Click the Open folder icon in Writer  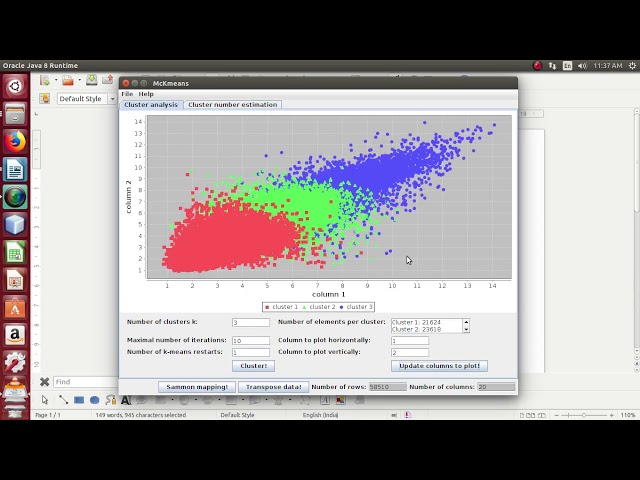point(68,80)
